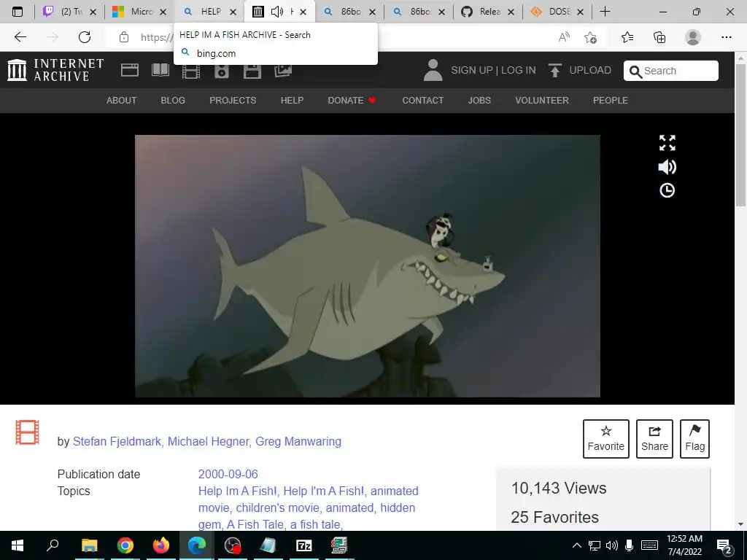Screen dimensions: 747x560
Task: Launch Google Chrome from the taskbar
Action: point(125,545)
